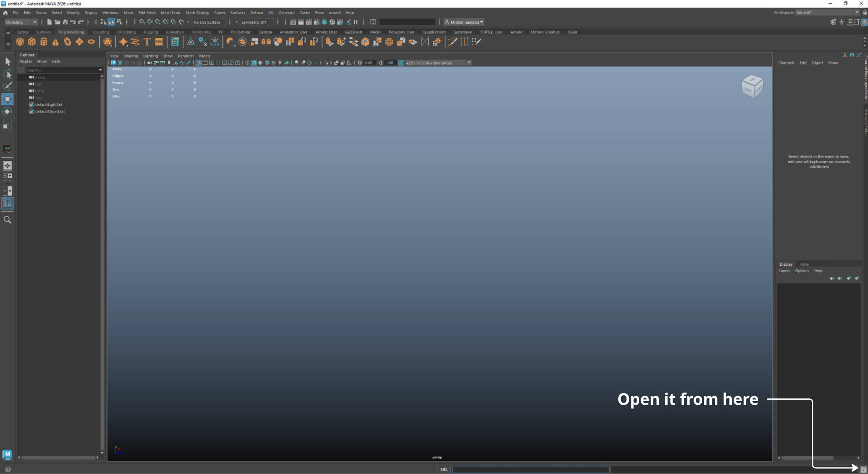This screenshot has width=868, height=474.
Task: Click the ViewCube in viewport
Action: (x=752, y=87)
